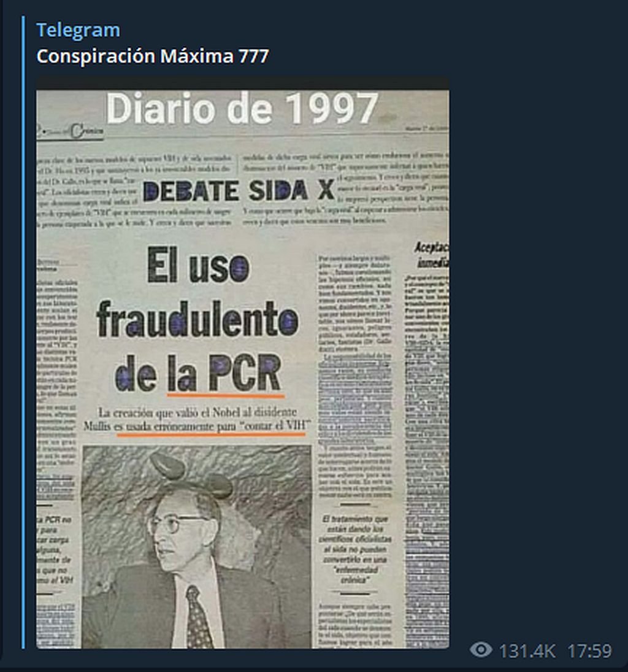The width and height of the screenshot is (628, 672).
Task: Click the "DEBATE SIDA X" heading
Action: click(x=239, y=191)
